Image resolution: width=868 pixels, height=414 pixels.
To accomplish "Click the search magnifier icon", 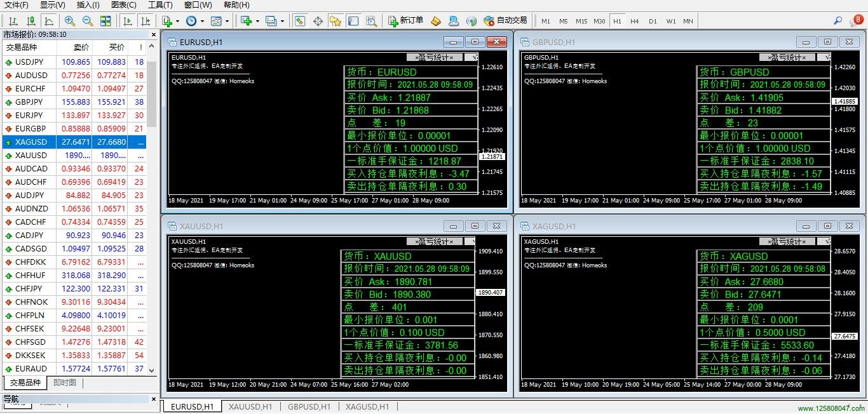I will [838, 21].
